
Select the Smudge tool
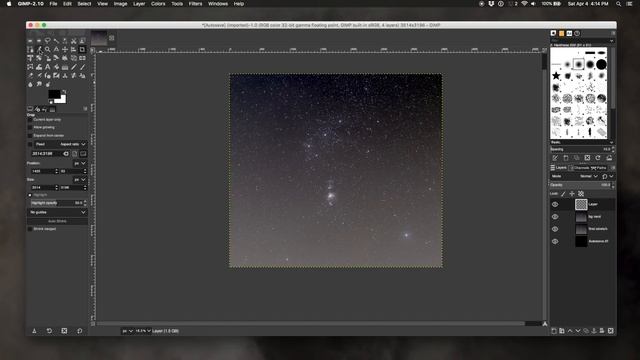point(39,84)
